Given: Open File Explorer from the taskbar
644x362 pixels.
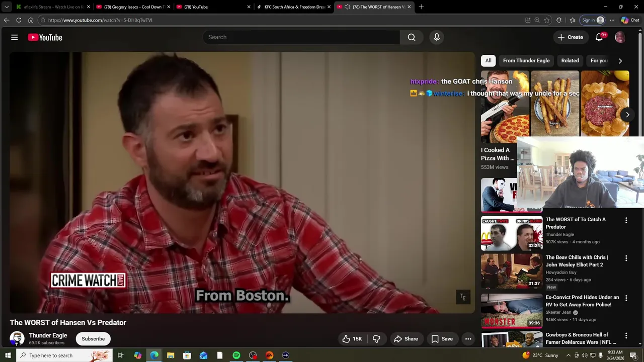Looking at the screenshot, I should 171,355.
